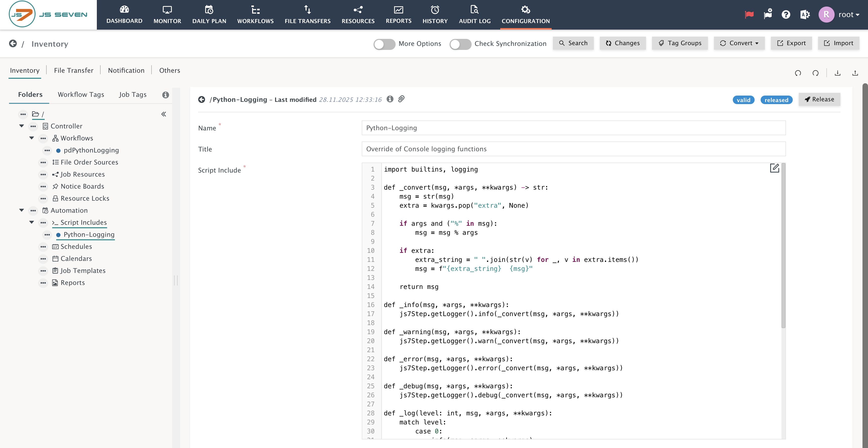Click into the Title input field
Image resolution: width=868 pixels, height=448 pixels.
[573, 149]
